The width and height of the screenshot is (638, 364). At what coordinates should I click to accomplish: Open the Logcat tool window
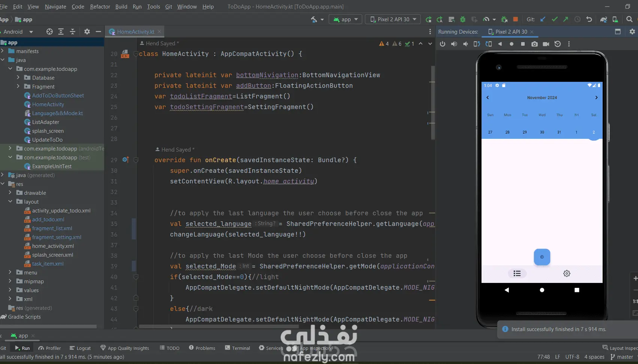(x=80, y=348)
